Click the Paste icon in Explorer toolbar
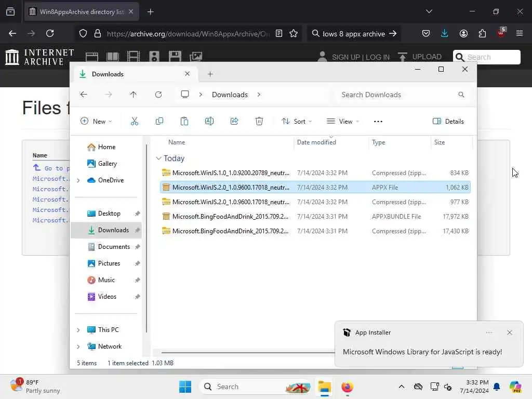This screenshot has height=399, width=532. coord(184,121)
